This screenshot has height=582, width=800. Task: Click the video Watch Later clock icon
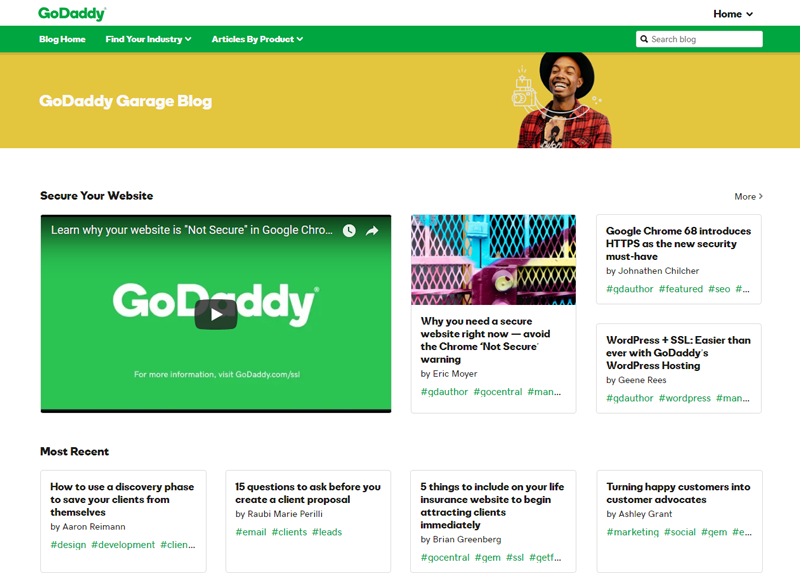coord(349,231)
